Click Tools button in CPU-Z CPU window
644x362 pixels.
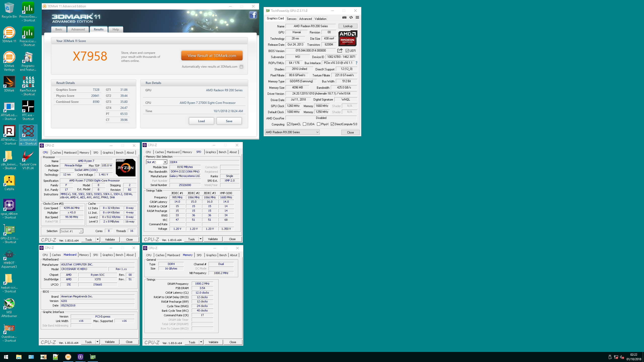coord(89,240)
